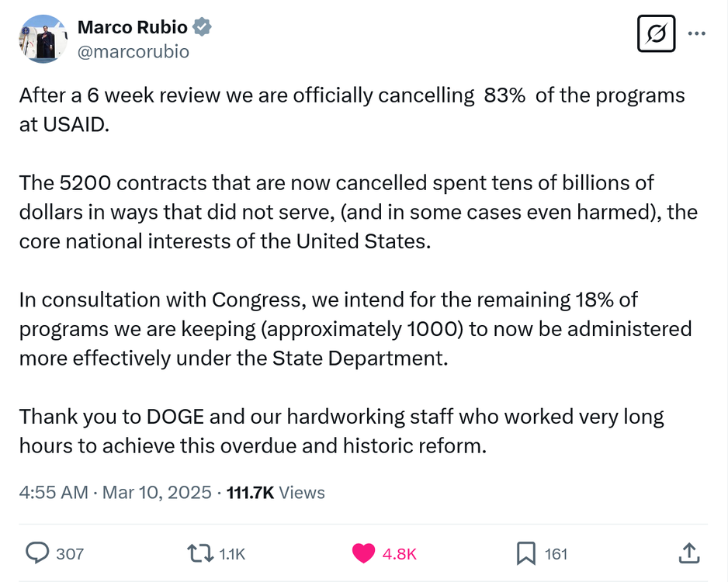This screenshot has width=728, height=582.
Task: Click the blue verified checkmark badge
Action: tap(203, 27)
